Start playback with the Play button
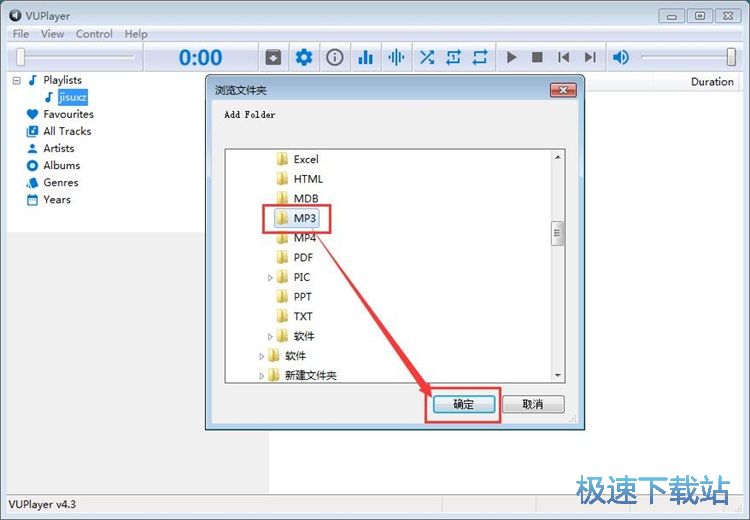750x520 pixels. coord(511,57)
